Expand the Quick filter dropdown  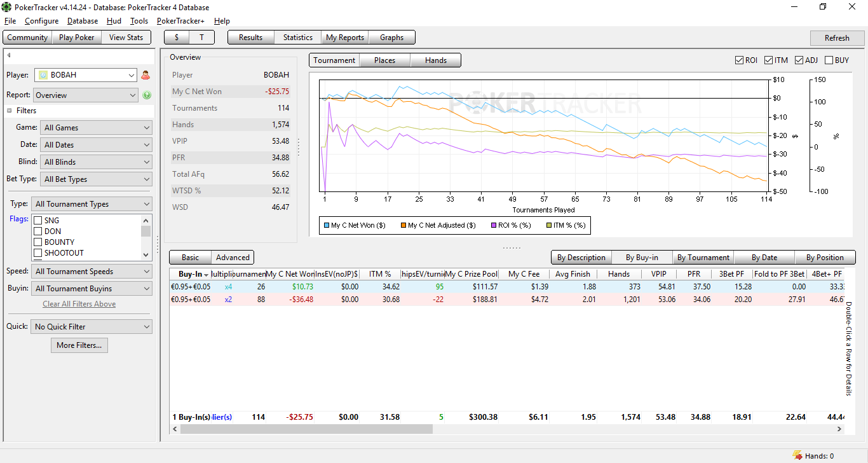pos(92,327)
